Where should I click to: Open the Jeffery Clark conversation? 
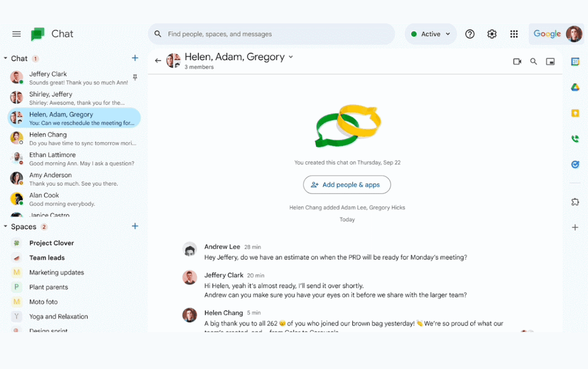pos(74,78)
